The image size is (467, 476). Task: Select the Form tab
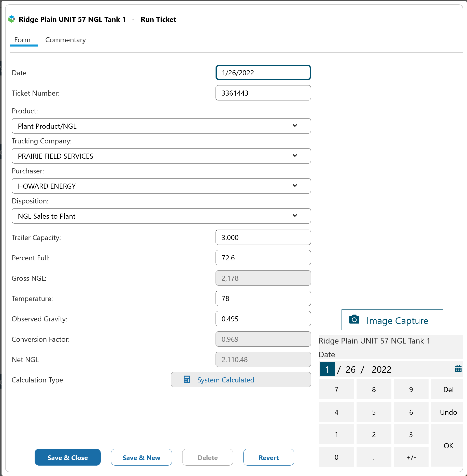[x=22, y=40]
